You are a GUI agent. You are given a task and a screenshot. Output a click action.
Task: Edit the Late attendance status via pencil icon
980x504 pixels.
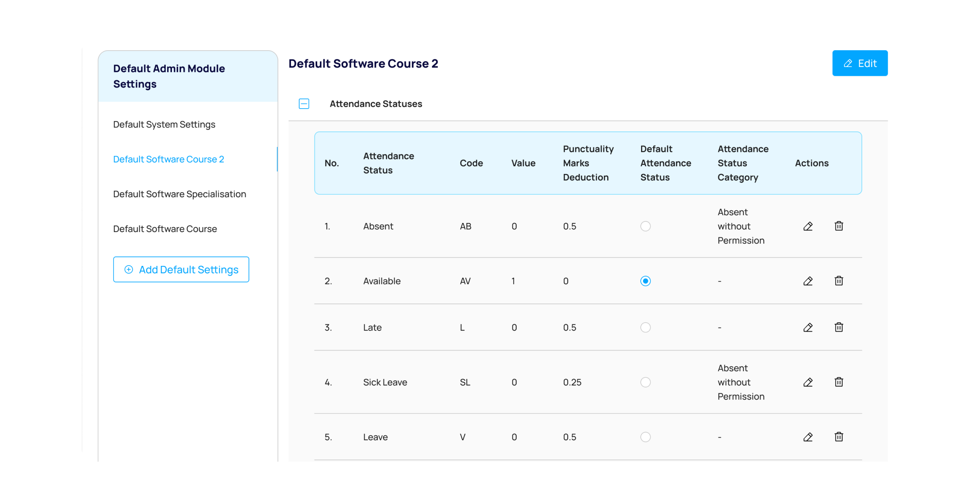coord(808,328)
